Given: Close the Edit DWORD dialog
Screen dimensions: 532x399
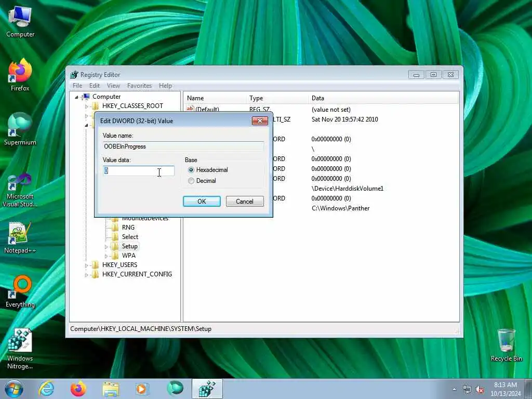Looking at the screenshot, I should tap(260, 121).
